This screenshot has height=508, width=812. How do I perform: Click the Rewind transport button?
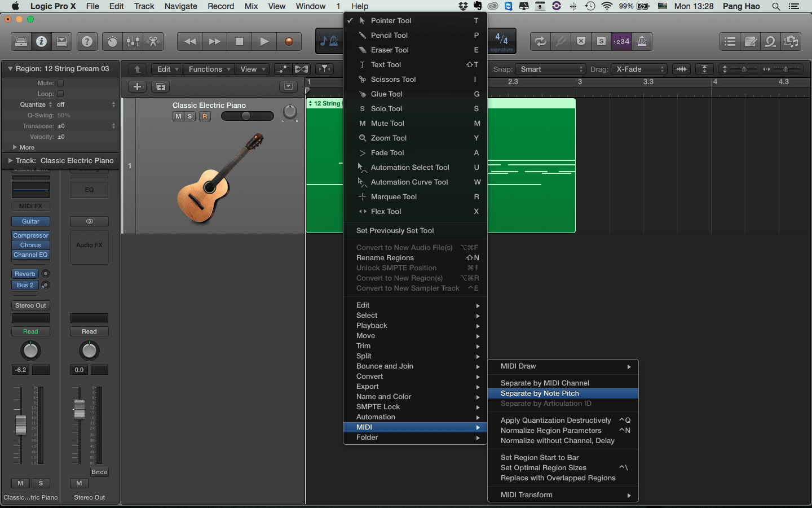[x=190, y=41]
